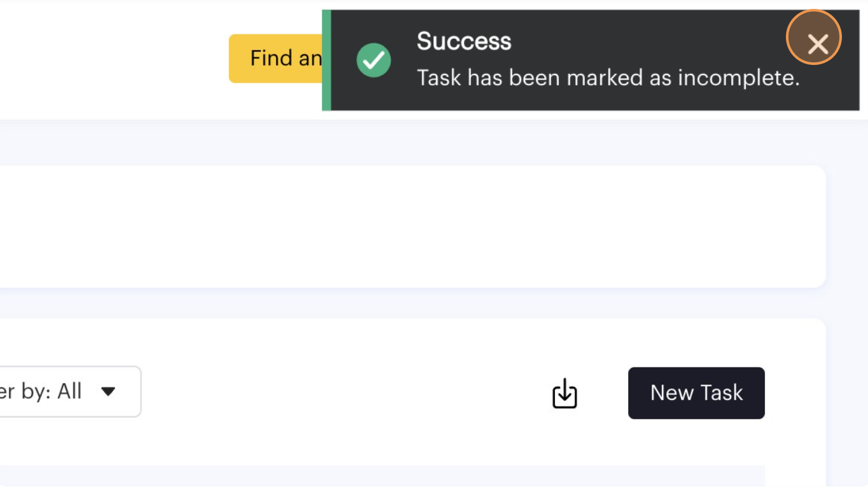
Task: Select the "All" value in the filter box
Action: pos(69,392)
